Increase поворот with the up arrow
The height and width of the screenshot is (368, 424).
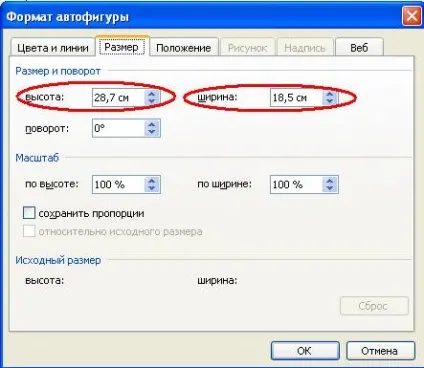tap(152, 124)
